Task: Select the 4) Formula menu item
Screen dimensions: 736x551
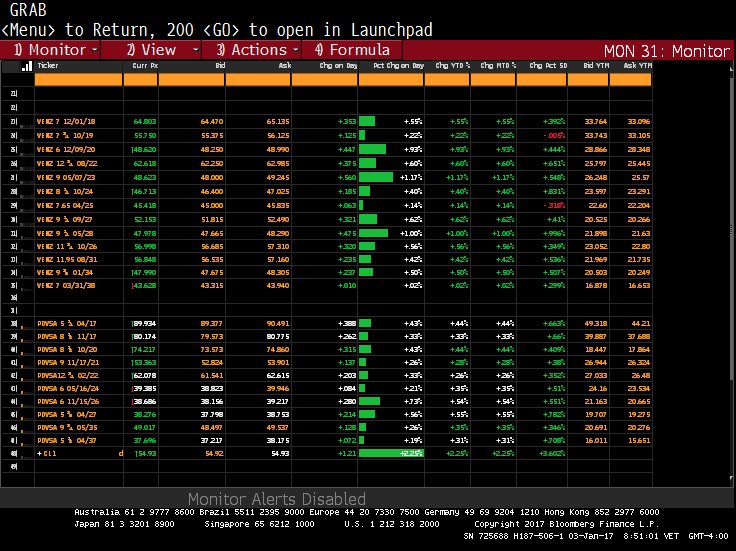Action: 352,50
